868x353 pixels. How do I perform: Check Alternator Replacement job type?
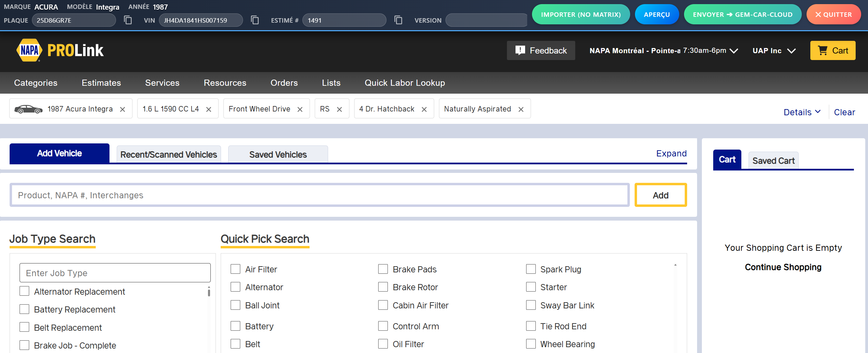(24, 291)
